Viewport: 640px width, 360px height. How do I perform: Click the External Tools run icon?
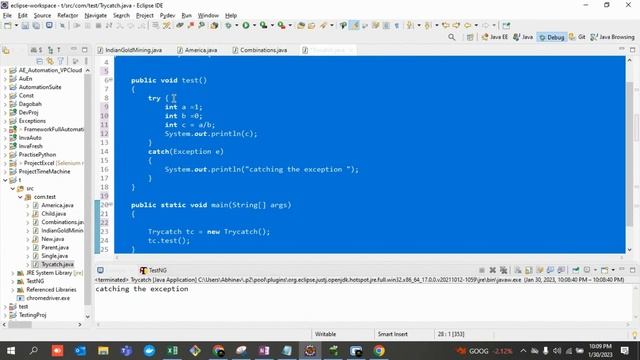[x=281, y=25]
